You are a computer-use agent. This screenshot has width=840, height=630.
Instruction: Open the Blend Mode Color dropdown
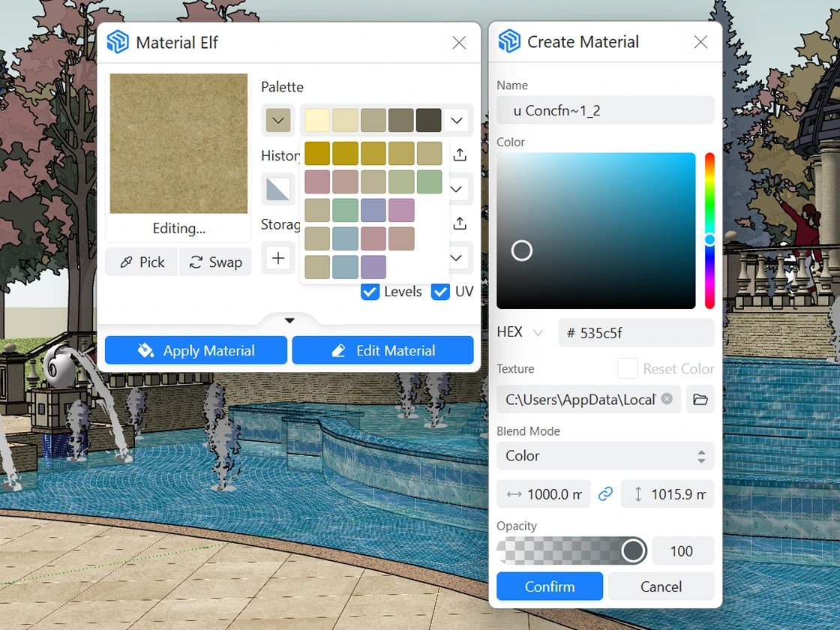click(604, 456)
